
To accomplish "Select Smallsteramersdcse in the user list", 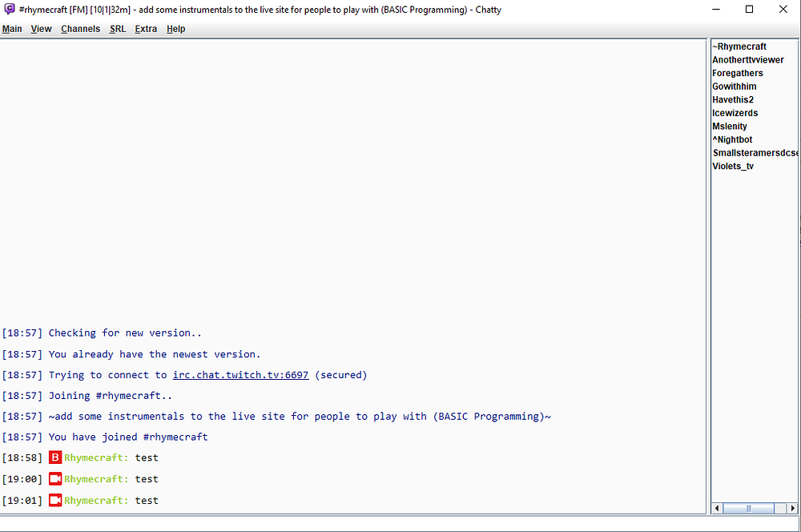I will click(x=755, y=153).
